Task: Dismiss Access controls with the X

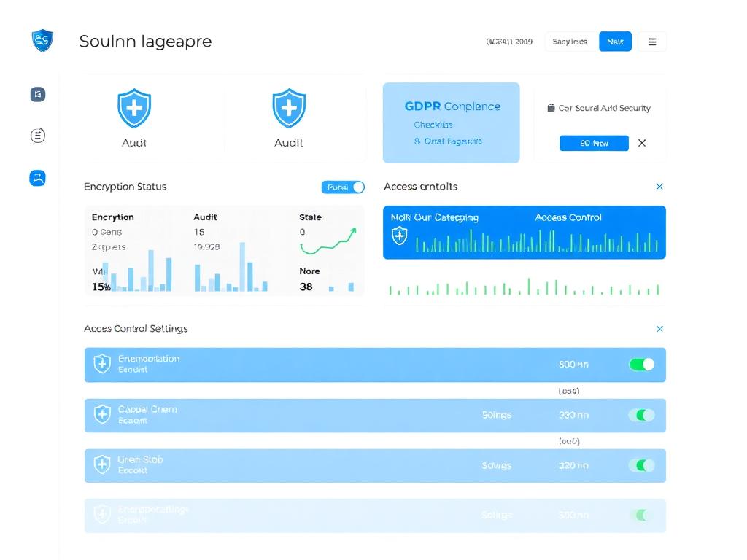Action: [659, 187]
